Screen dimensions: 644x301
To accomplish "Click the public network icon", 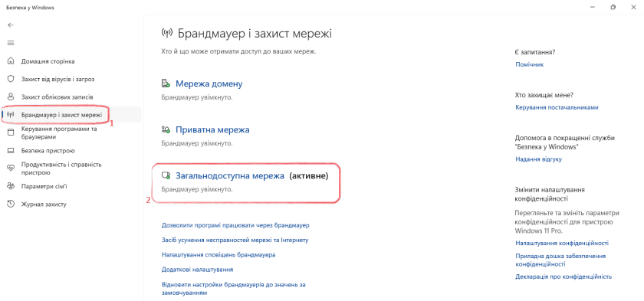I will (x=166, y=176).
